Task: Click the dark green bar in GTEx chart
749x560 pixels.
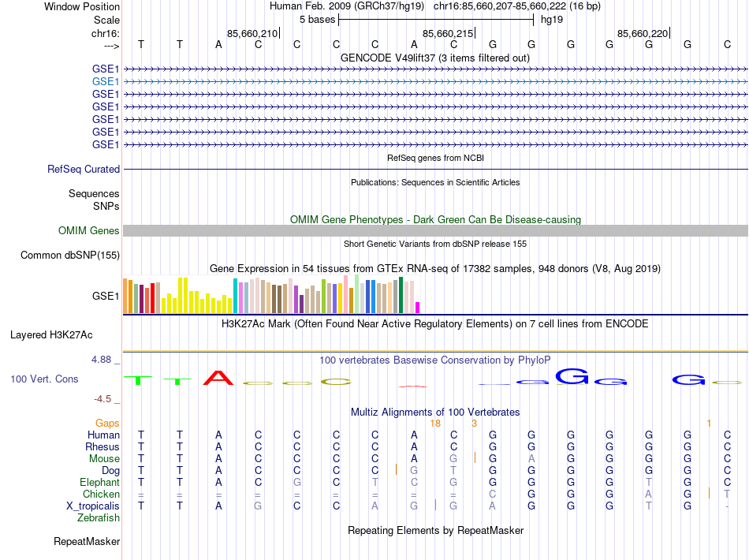Action: click(x=401, y=295)
